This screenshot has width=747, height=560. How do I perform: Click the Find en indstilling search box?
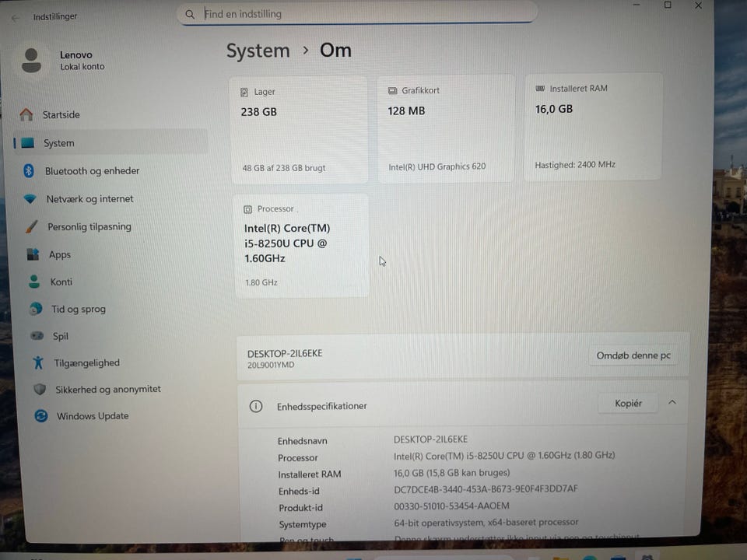(357, 13)
